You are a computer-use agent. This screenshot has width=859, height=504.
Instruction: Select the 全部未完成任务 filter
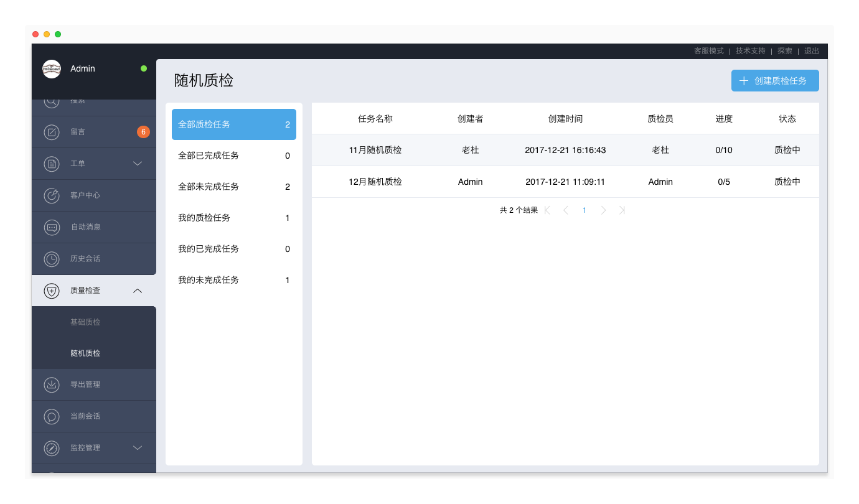233,187
